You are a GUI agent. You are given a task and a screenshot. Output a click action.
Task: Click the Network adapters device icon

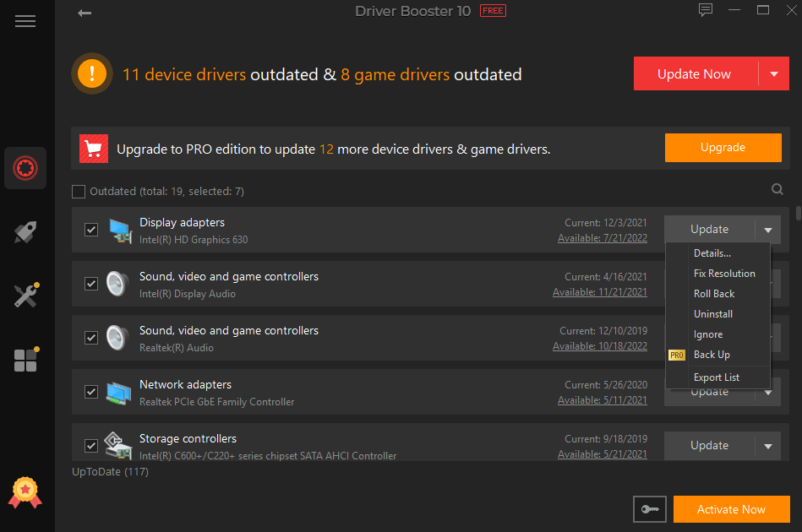pos(118,393)
